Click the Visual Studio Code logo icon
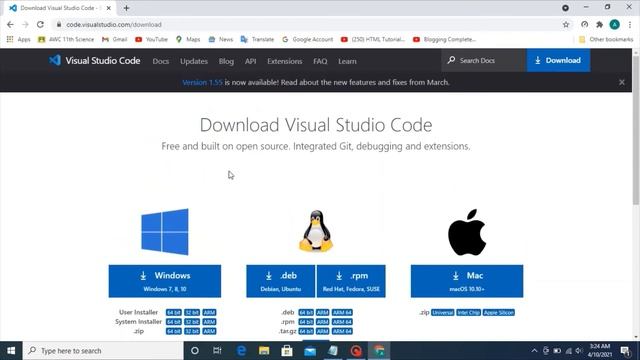The height and width of the screenshot is (360, 640). click(x=55, y=60)
